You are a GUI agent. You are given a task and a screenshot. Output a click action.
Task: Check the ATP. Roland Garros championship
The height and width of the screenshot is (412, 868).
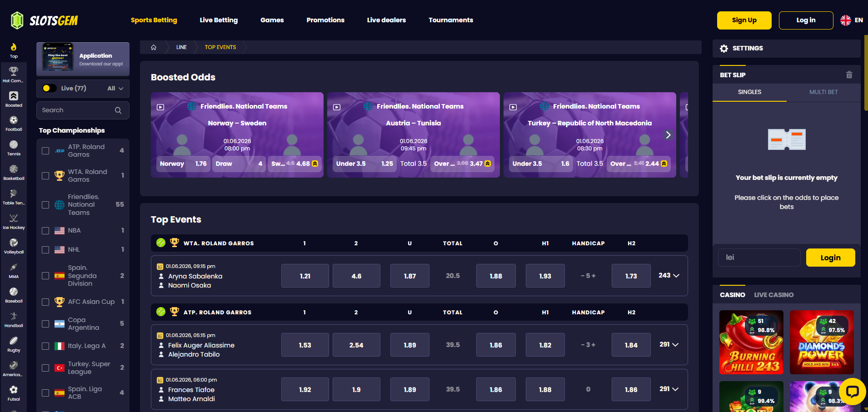(x=45, y=151)
